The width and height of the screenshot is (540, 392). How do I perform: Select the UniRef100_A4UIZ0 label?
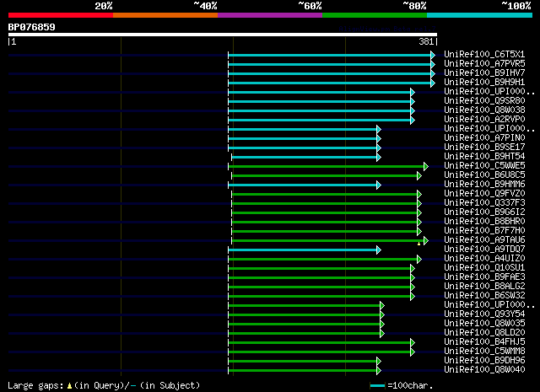[x=484, y=259]
